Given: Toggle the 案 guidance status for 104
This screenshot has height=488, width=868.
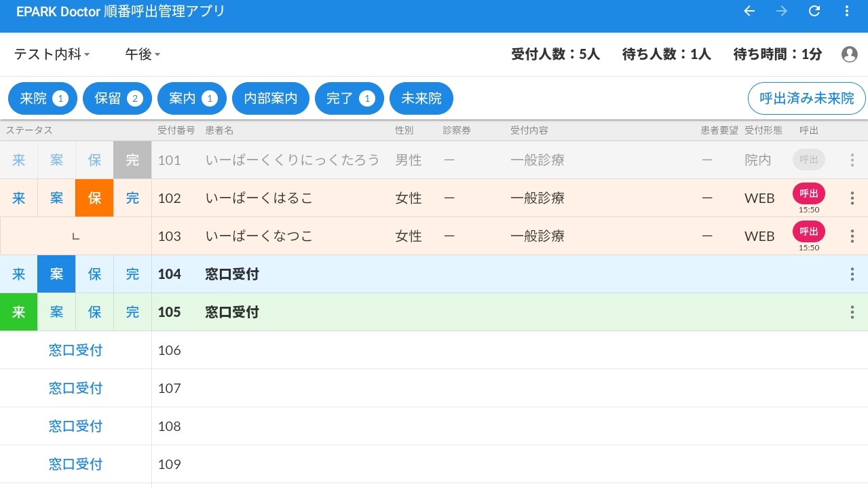Looking at the screenshot, I should tap(56, 274).
